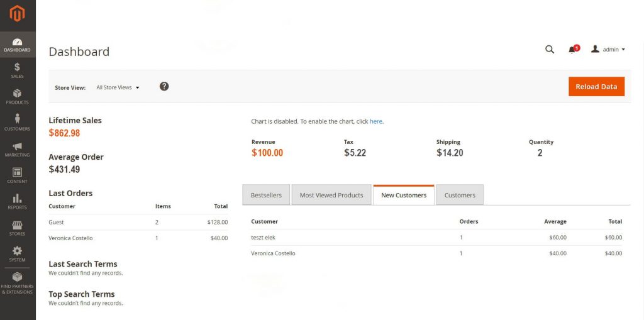Screen dimensions: 644x320
Task: Open the Reports sidebar menu
Action: point(17,201)
